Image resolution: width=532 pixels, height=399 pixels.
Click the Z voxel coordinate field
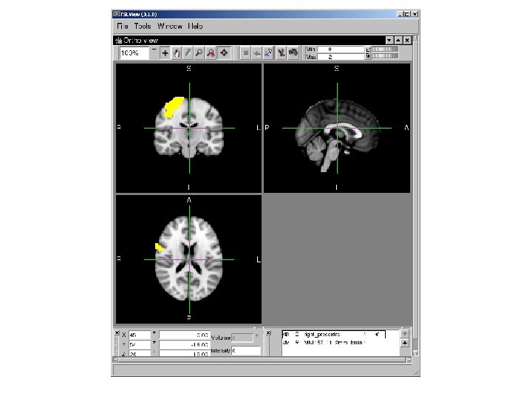click(x=140, y=353)
